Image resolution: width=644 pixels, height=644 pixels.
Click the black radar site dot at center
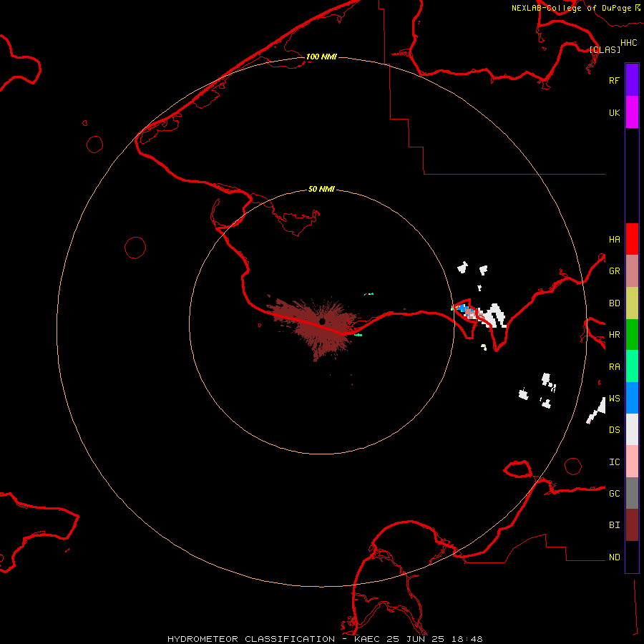[322, 321]
